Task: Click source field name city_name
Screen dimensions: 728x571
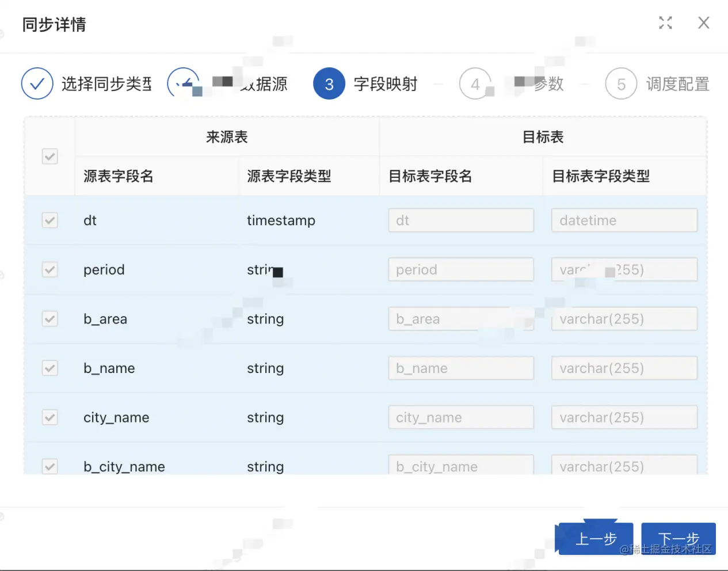Action: point(116,418)
